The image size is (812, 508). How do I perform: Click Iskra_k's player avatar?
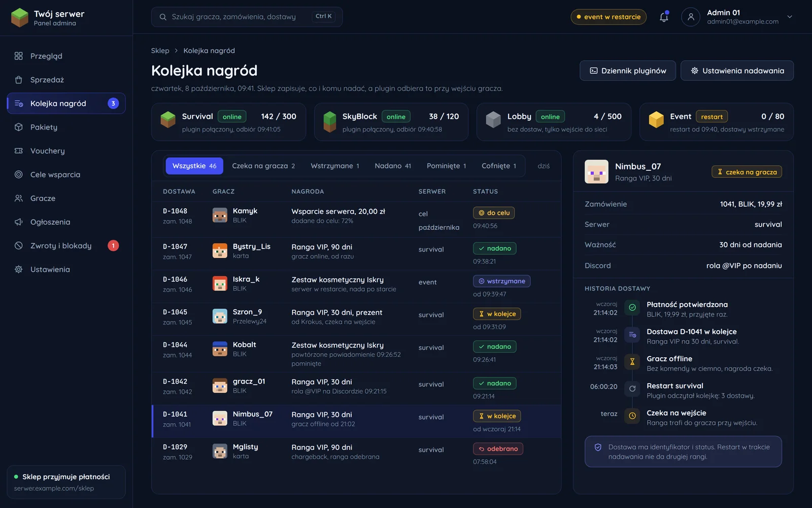pyautogui.click(x=220, y=283)
